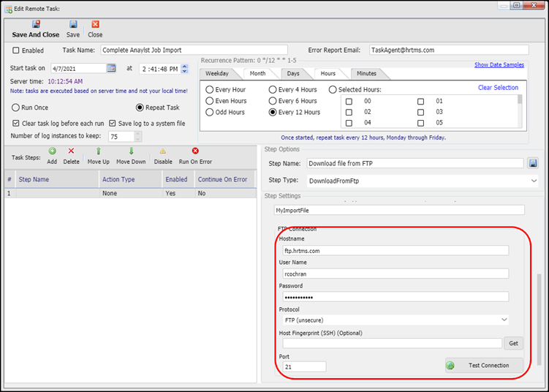The image size is (549, 392).
Task: Click the Error Report Email field
Action: pos(449,50)
